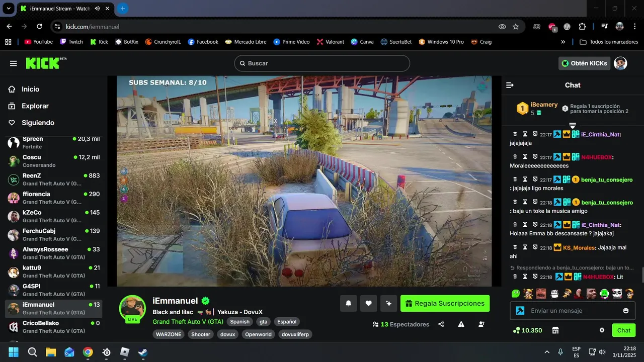
Task: Click the chat panel scrollbar
Action: click(x=642, y=276)
